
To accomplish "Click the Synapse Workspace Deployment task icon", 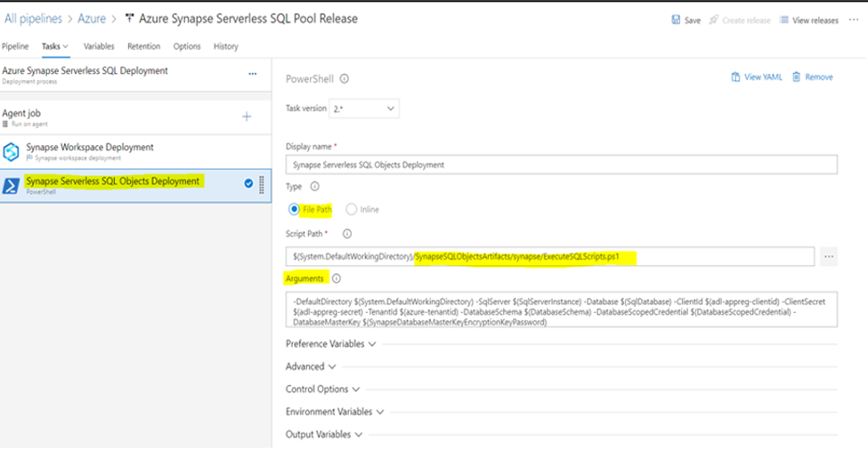I will pyautogui.click(x=11, y=151).
